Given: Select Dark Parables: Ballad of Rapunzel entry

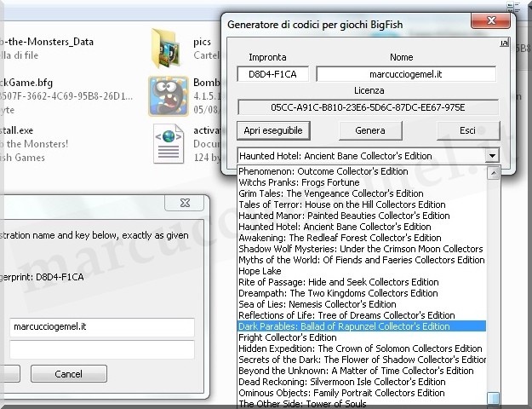Looking at the screenshot, I should (362, 326).
